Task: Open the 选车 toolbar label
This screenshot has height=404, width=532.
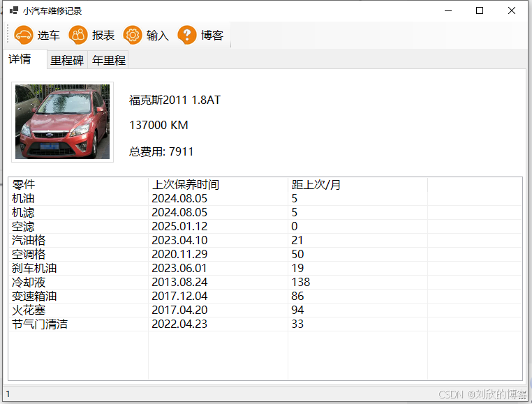Action: click(48, 36)
